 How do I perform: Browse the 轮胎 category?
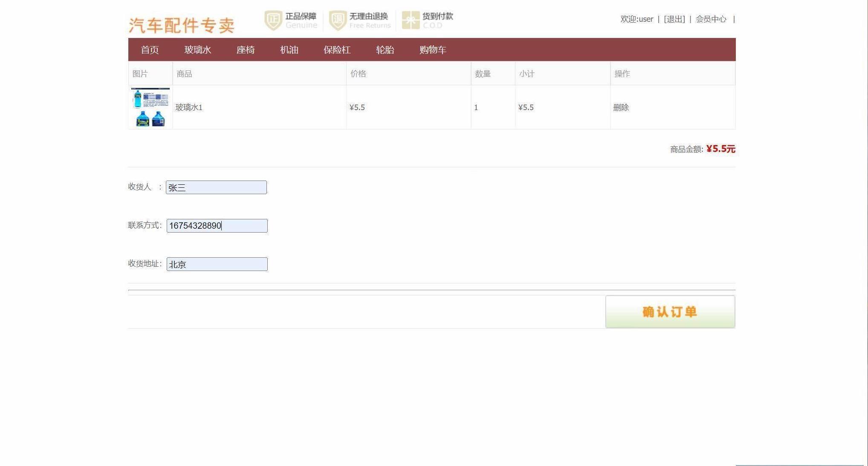point(385,50)
